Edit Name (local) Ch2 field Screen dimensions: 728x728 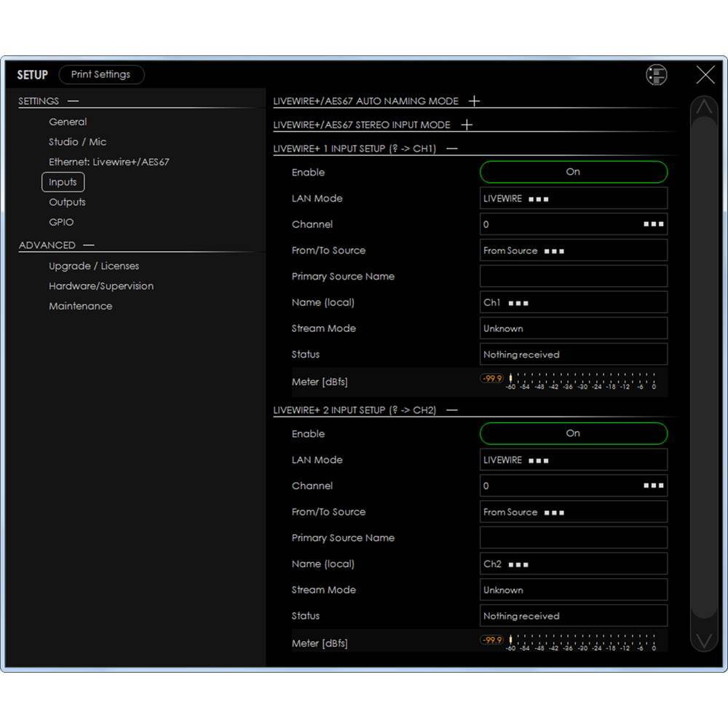[x=574, y=563]
